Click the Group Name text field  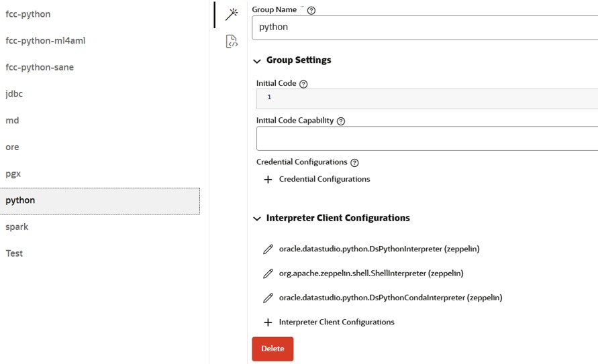(x=427, y=27)
